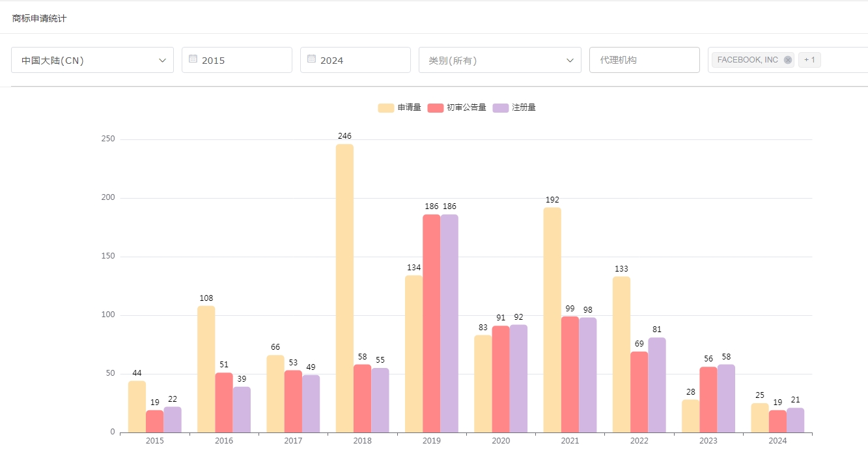Expand the +1 hidden applicants tag
Screen dimensions: 868x465
[809, 60]
